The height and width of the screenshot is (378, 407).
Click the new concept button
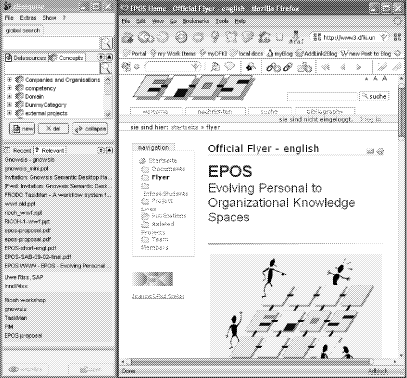(x=22, y=129)
